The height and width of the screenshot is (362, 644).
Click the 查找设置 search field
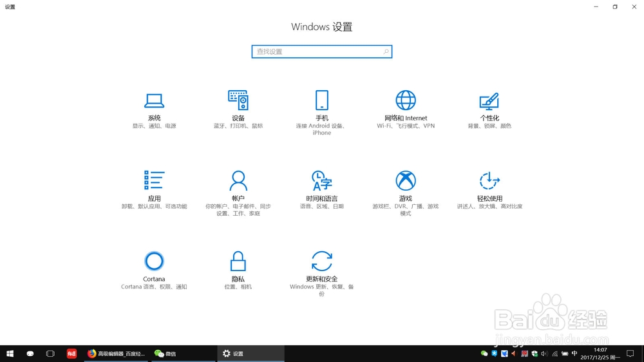321,52
